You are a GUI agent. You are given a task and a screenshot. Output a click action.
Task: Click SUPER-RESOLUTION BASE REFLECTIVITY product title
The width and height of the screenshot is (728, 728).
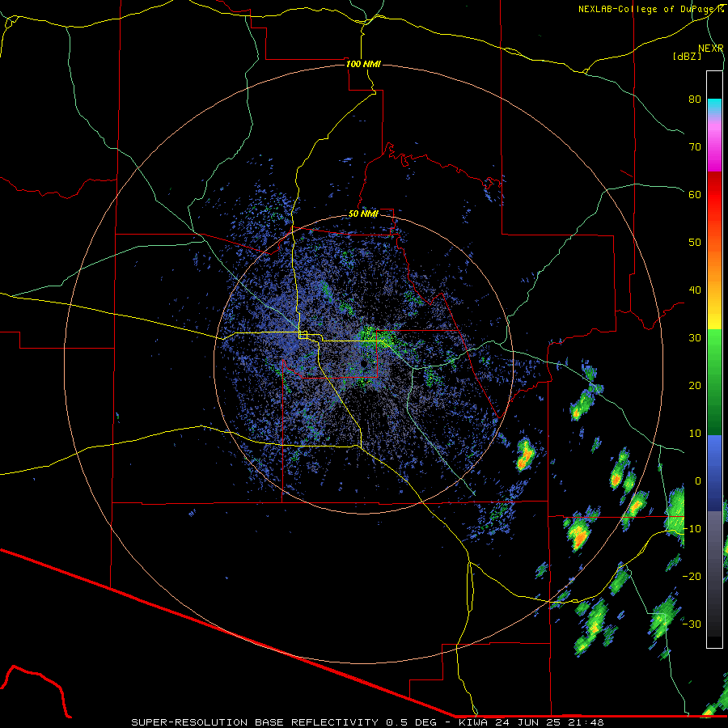[x=255, y=722]
